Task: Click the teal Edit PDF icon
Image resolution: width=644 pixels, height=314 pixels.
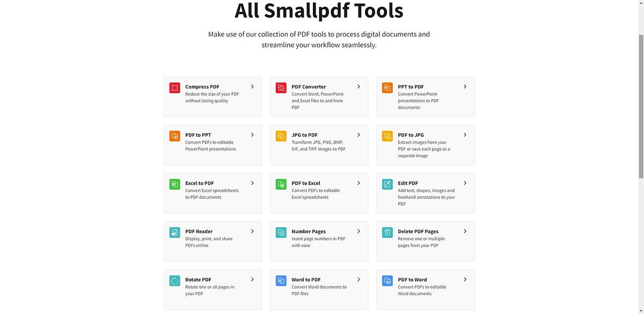Action: pyautogui.click(x=387, y=184)
